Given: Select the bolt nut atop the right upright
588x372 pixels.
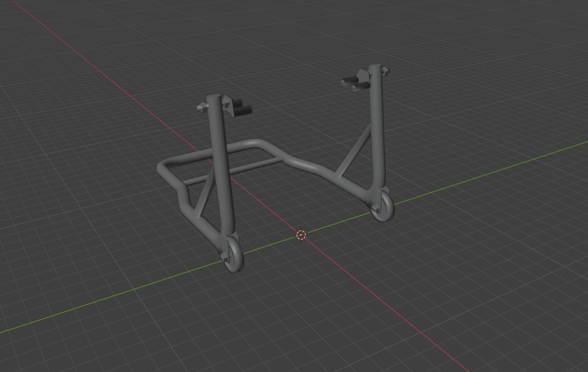Looking at the screenshot, I should click(386, 71).
